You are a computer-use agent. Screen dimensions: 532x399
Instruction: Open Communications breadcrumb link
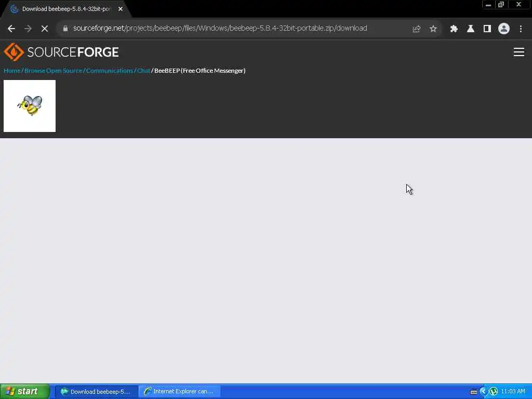(x=109, y=71)
